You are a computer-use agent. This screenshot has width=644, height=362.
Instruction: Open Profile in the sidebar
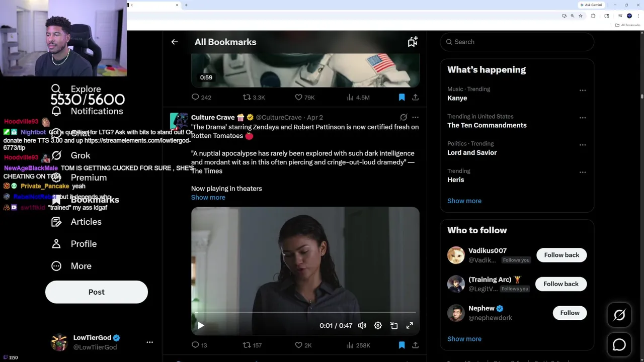[x=74, y=244]
